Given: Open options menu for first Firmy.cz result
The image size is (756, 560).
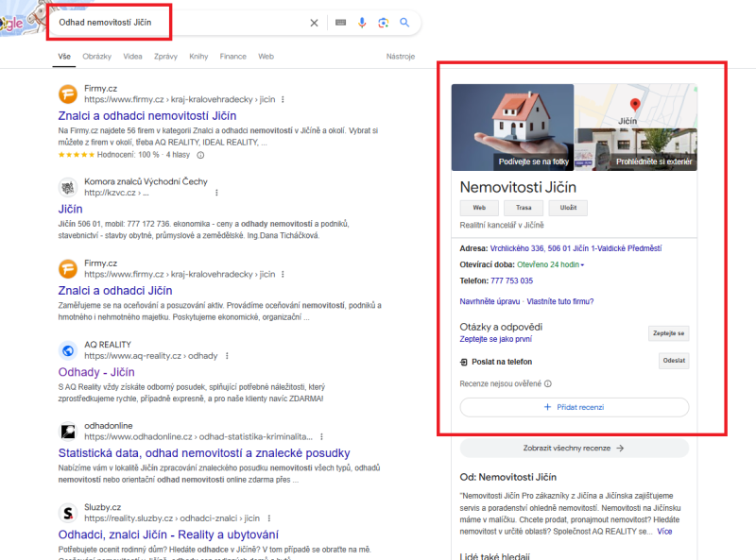Looking at the screenshot, I should click(283, 99).
